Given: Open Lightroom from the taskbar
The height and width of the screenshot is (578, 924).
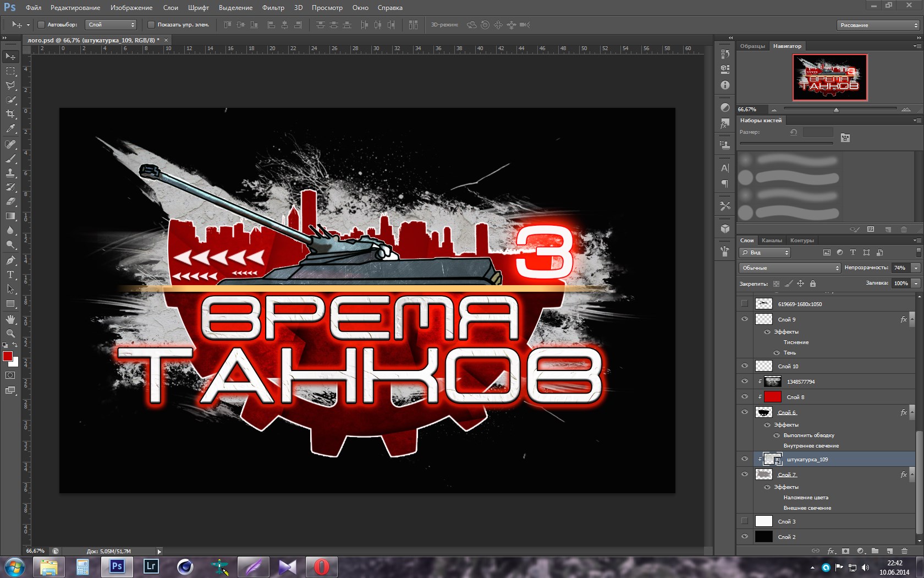Looking at the screenshot, I should click(x=151, y=566).
